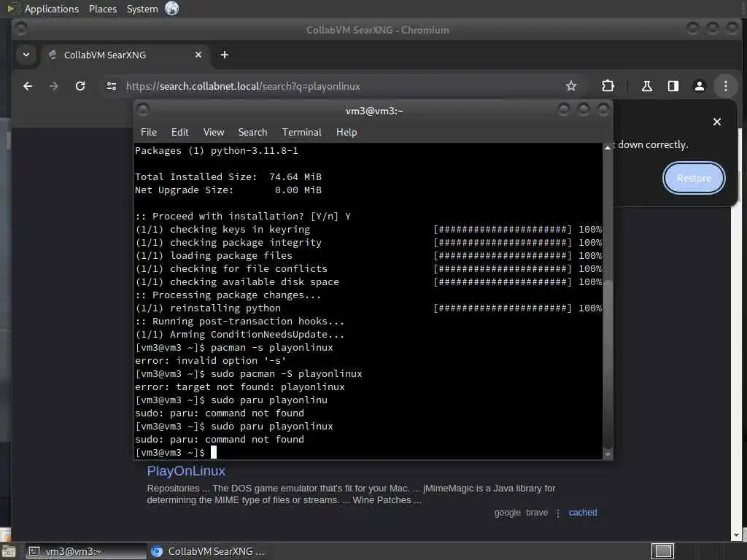Click the workspace switcher in the bottom panel
This screenshot has width=747, height=560.
coord(662,551)
